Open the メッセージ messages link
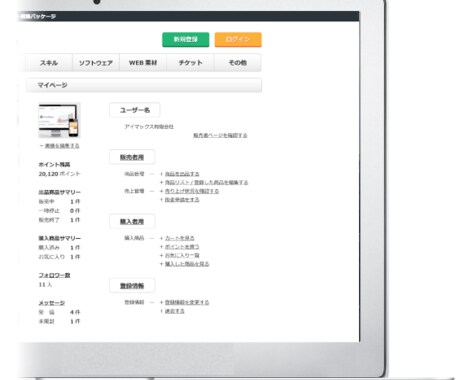This screenshot has height=380, width=460. pos(52,303)
